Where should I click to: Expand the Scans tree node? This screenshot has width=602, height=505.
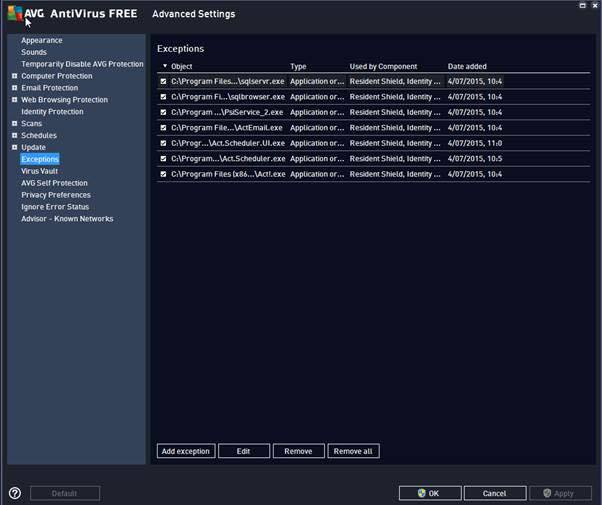click(x=15, y=124)
